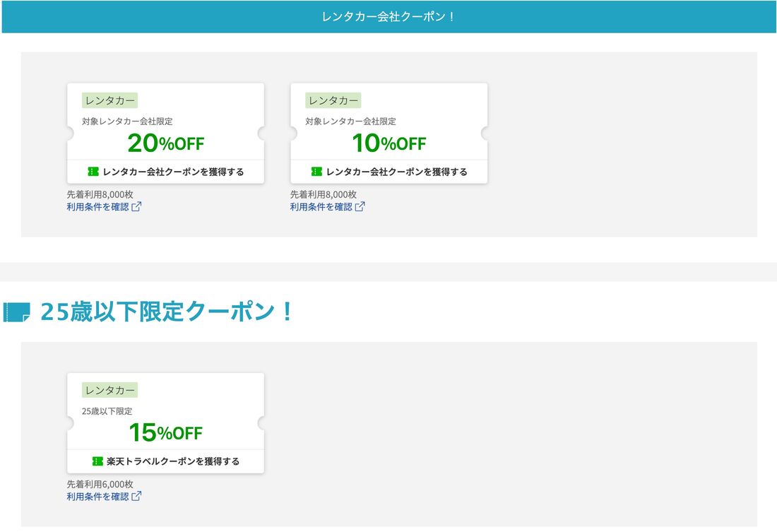Viewport: 777px width, 532px height.
Task: Click the 10%OFF discount text
Action: click(389, 143)
